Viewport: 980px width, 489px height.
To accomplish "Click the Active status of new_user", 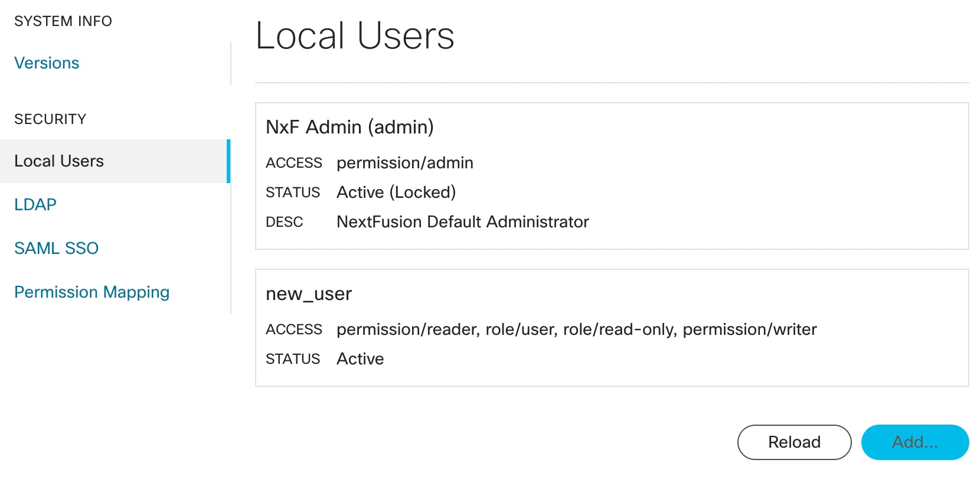I will pyautogui.click(x=360, y=359).
